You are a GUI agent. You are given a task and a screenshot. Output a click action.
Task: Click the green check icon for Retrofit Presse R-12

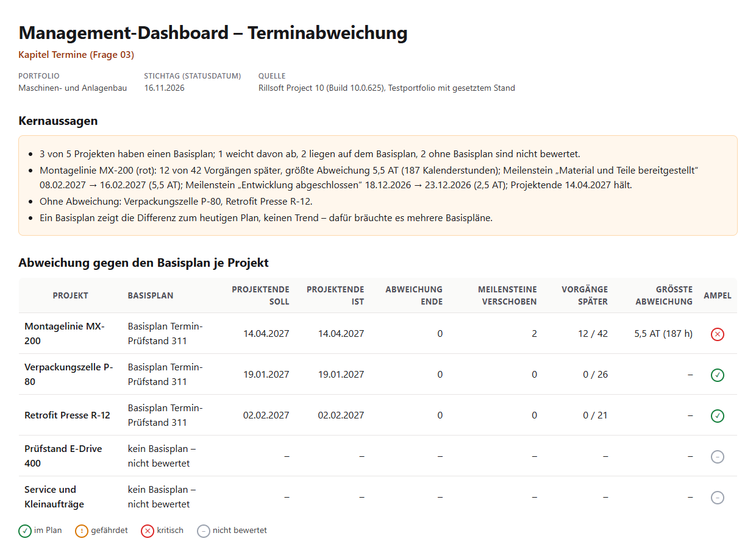click(x=718, y=415)
